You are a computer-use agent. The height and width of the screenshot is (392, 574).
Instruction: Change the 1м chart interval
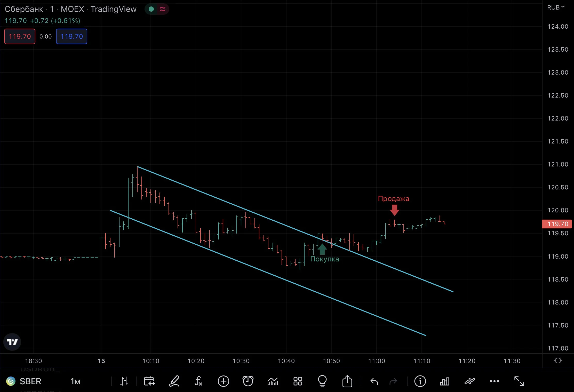coord(75,381)
